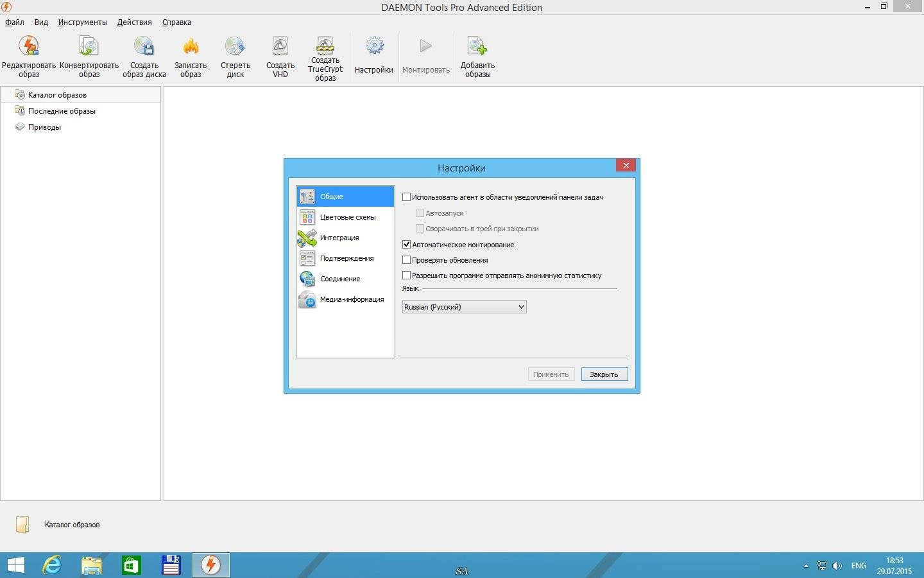Screen dimensions: 924x578
Task: Click the Закрыть button
Action: point(604,374)
